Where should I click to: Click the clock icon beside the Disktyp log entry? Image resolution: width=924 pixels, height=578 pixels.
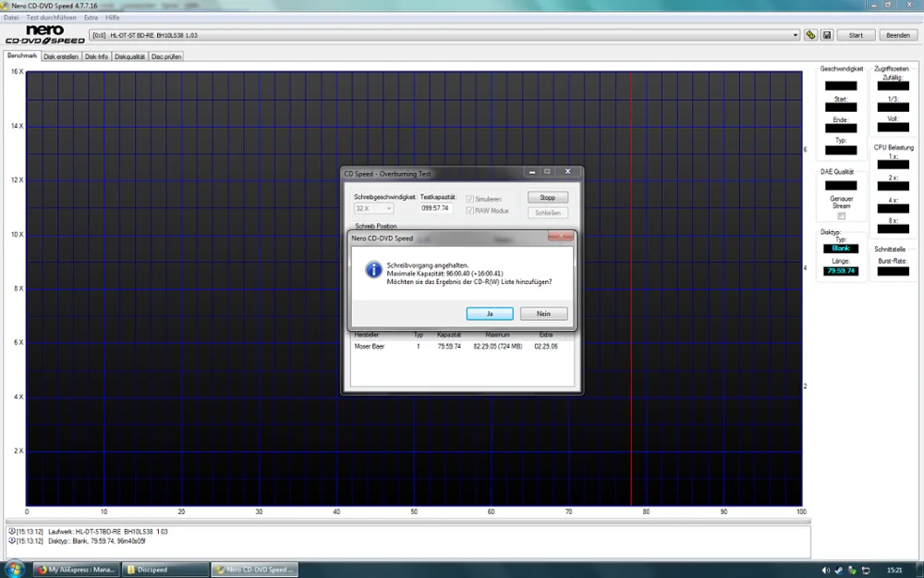click(x=12, y=540)
